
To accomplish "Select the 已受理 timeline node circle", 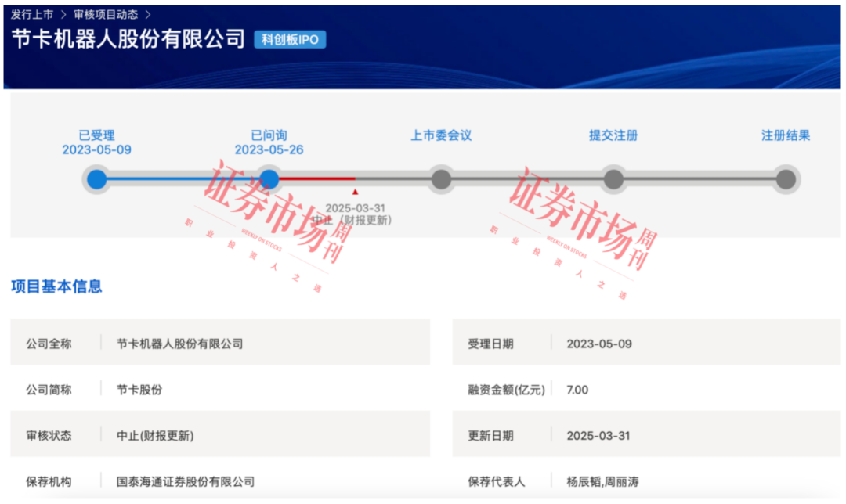I will coord(96,179).
